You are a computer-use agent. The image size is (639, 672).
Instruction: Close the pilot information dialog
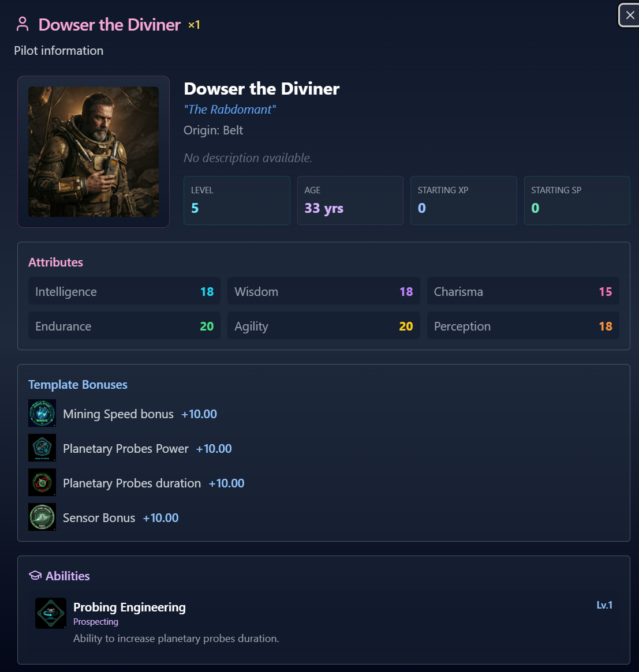[x=629, y=15]
